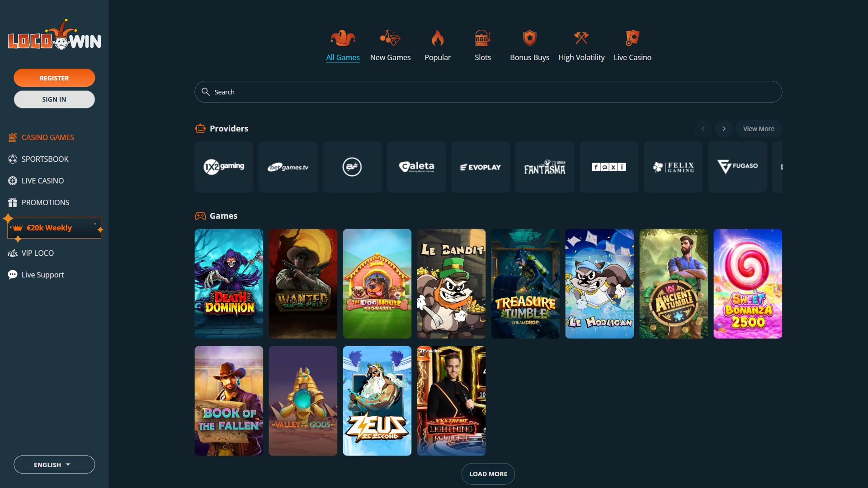Click the LocoWin jester logo
Image resolution: width=868 pixels, height=488 pixels.
click(x=54, y=35)
